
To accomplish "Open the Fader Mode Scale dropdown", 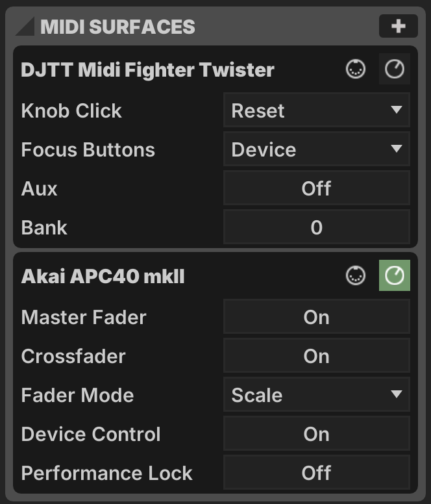I will pyautogui.click(x=317, y=394).
